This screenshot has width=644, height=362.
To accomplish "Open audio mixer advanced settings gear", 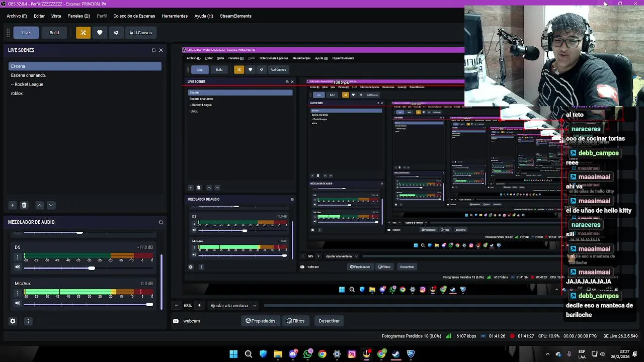I will pos(13,321).
